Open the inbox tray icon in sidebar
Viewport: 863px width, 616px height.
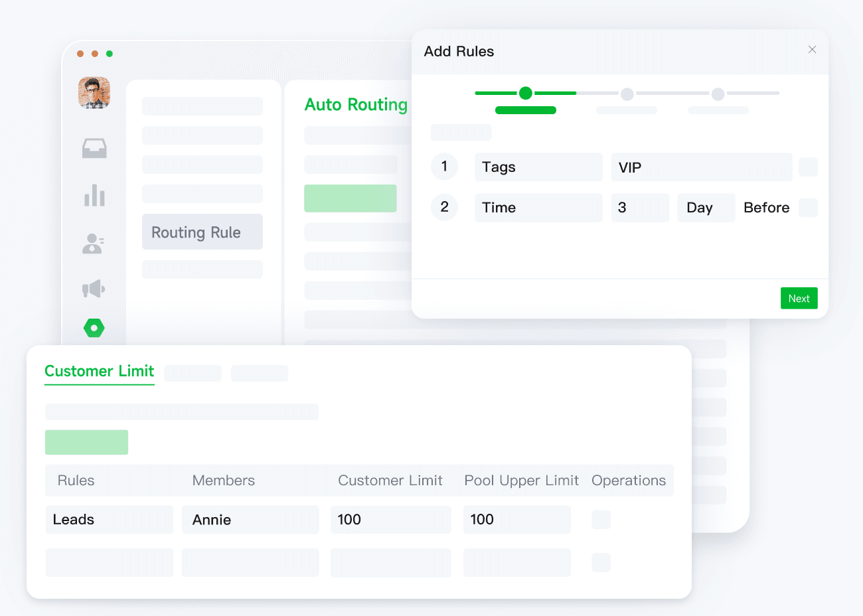pos(94,149)
